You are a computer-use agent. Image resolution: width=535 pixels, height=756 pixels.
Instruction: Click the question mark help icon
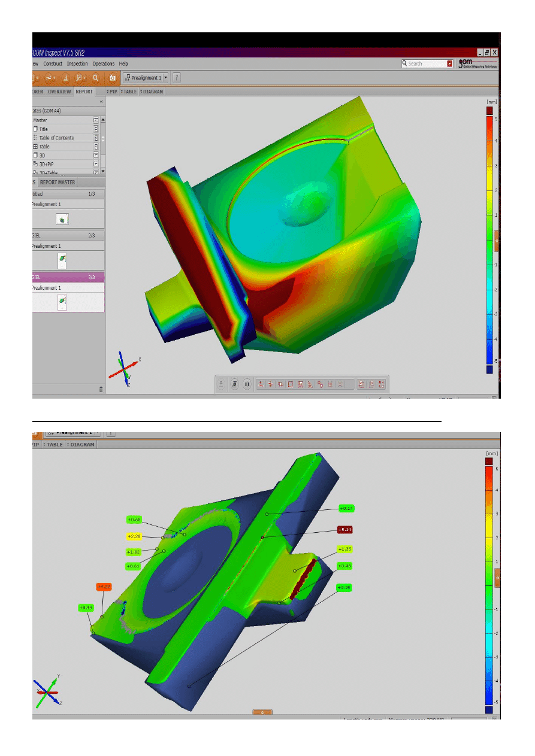pyautogui.click(x=177, y=78)
